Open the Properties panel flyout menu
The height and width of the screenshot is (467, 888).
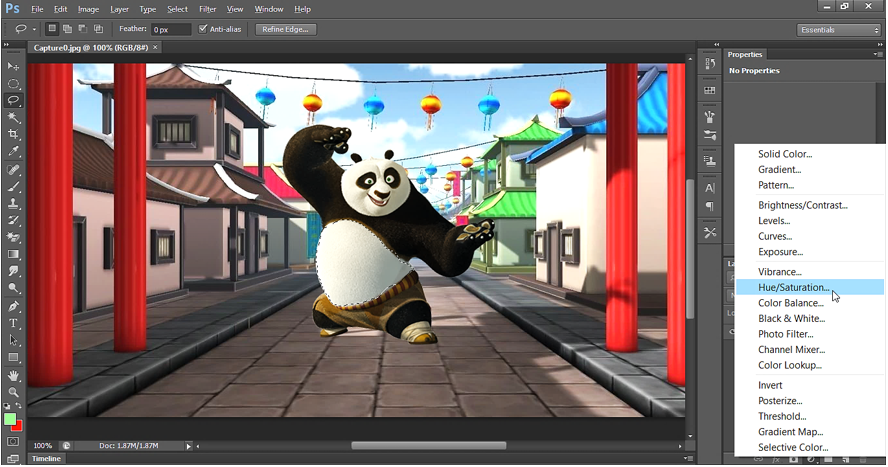877,54
